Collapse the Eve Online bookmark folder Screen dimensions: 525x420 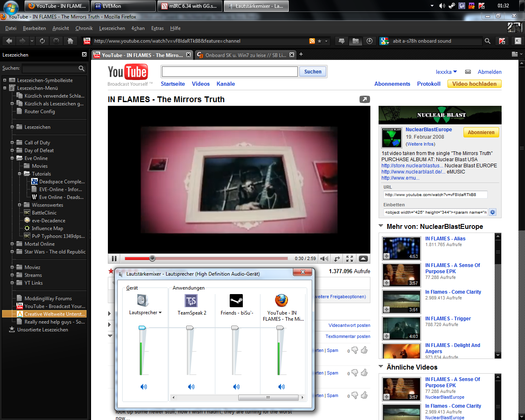(x=12, y=158)
